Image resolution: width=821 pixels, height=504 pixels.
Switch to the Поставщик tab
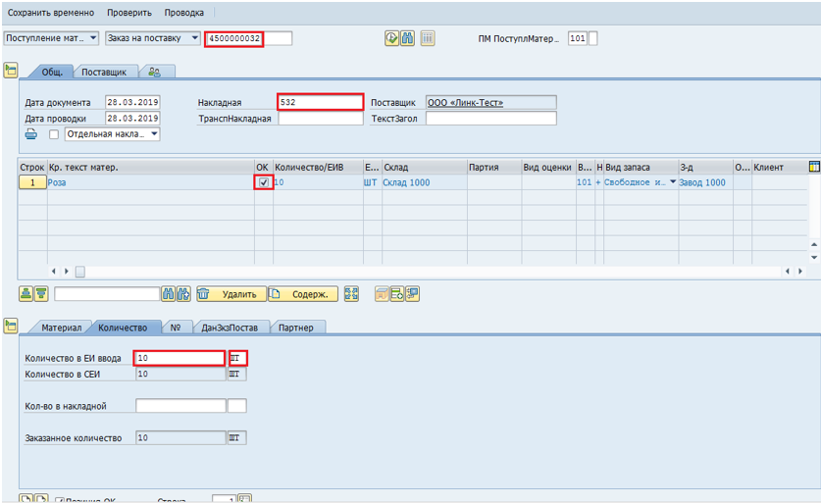(x=103, y=72)
